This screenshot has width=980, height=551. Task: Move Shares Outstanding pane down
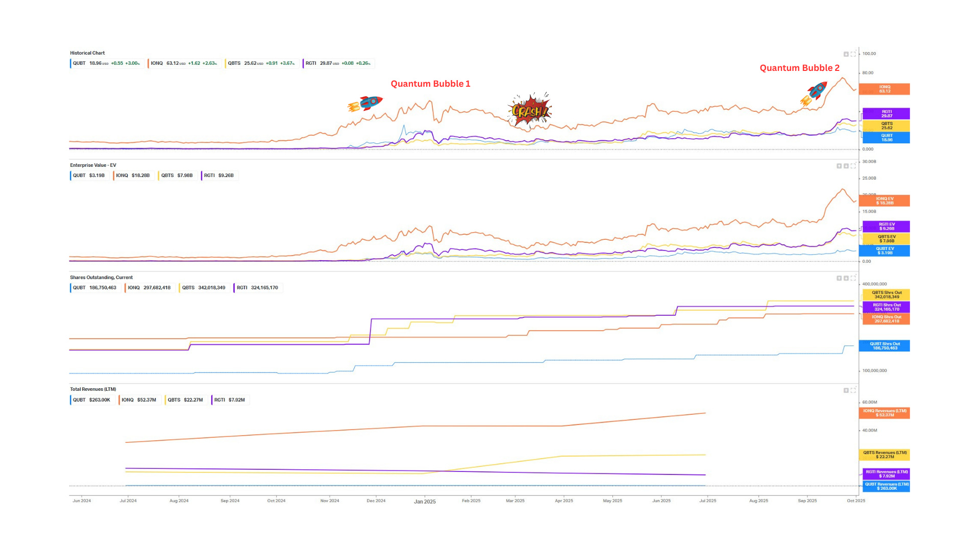846,278
